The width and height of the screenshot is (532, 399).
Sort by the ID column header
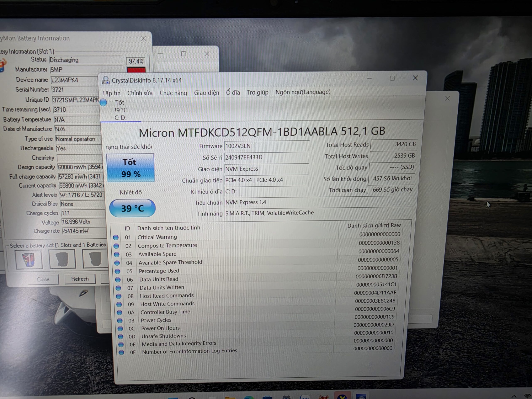click(x=127, y=228)
